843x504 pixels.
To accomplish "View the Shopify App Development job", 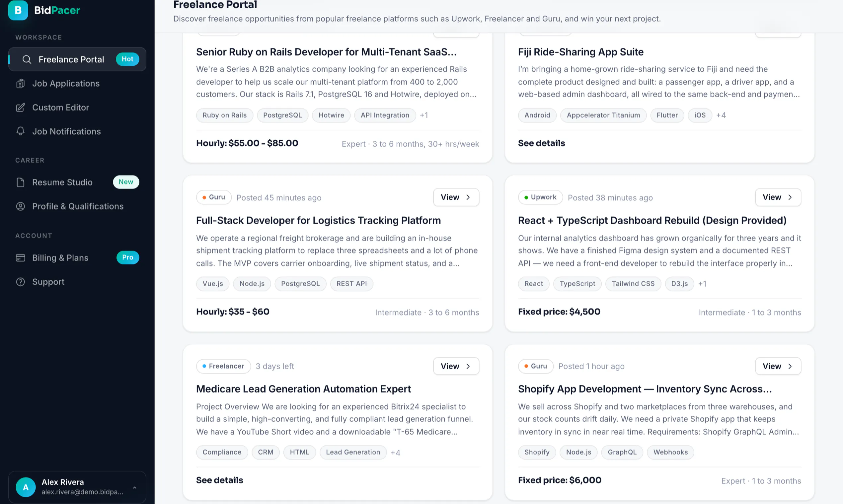I will pyautogui.click(x=778, y=366).
